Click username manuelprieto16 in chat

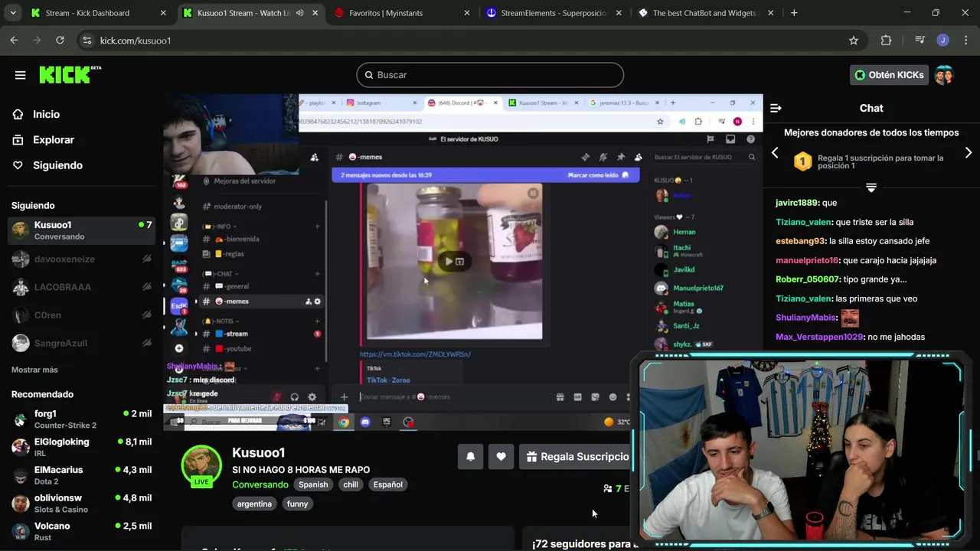[x=808, y=260]
